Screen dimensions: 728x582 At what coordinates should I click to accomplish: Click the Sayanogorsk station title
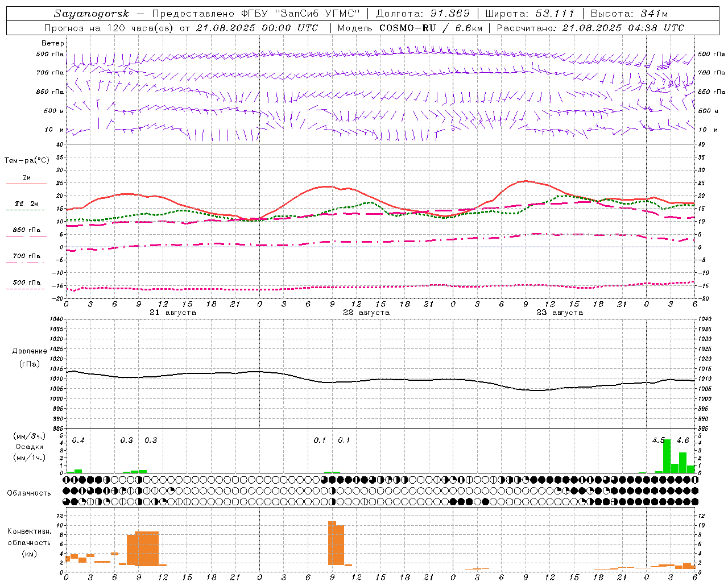[x=92, y=14]
